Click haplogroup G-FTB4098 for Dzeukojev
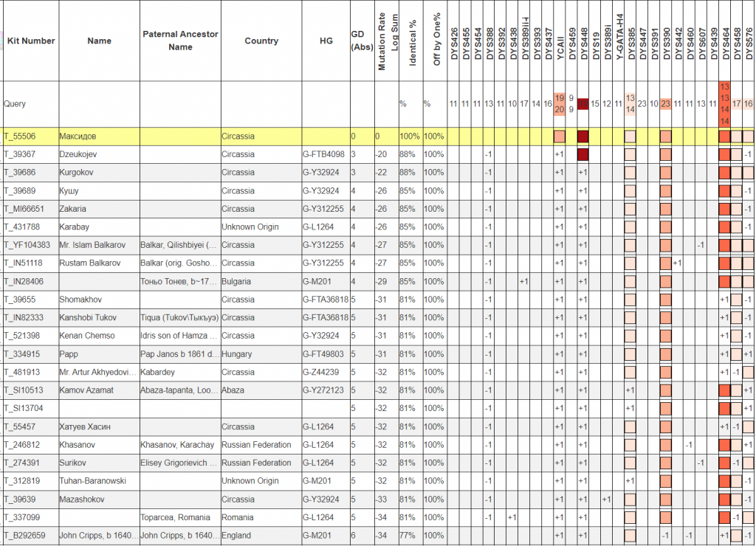Screen dimensions: 756x546 click(x=323, y=154)
